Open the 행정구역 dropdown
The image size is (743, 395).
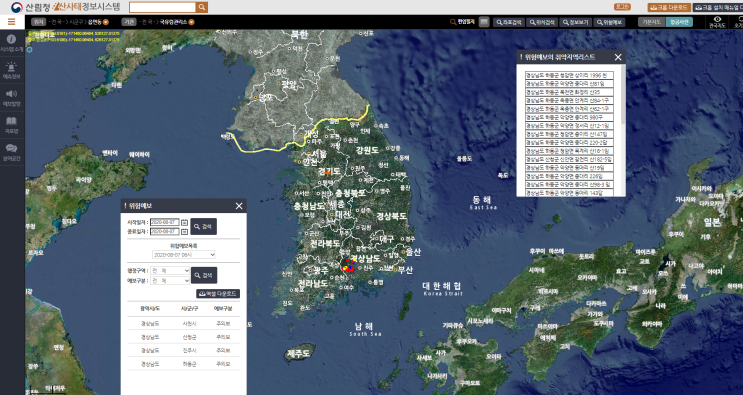pos(170,270)
